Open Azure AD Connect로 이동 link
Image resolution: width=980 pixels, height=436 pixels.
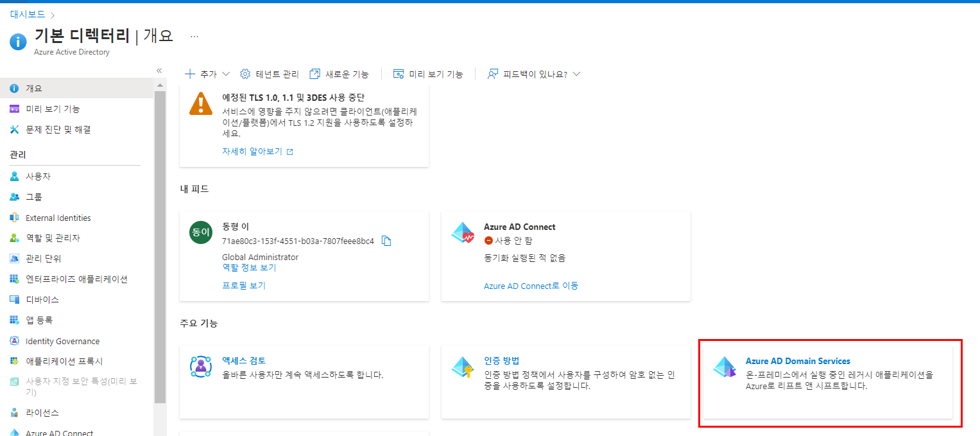point(531,286)
